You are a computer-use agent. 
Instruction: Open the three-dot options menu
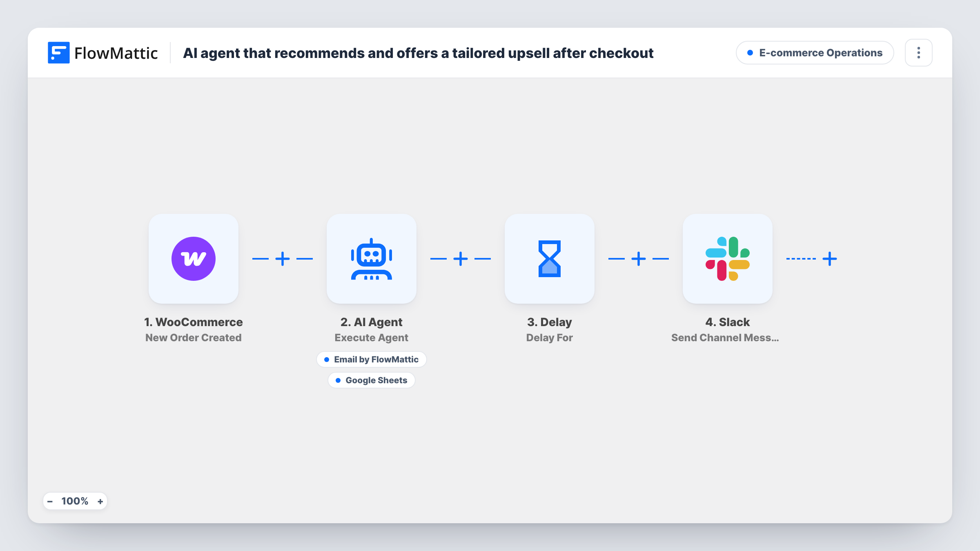919,53
